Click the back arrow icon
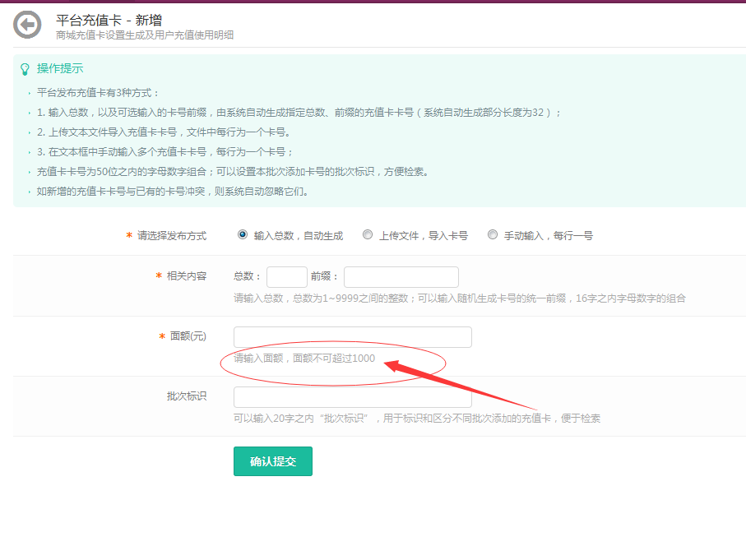Viewport: 746px width, 560px height. [x=27, y=25]
